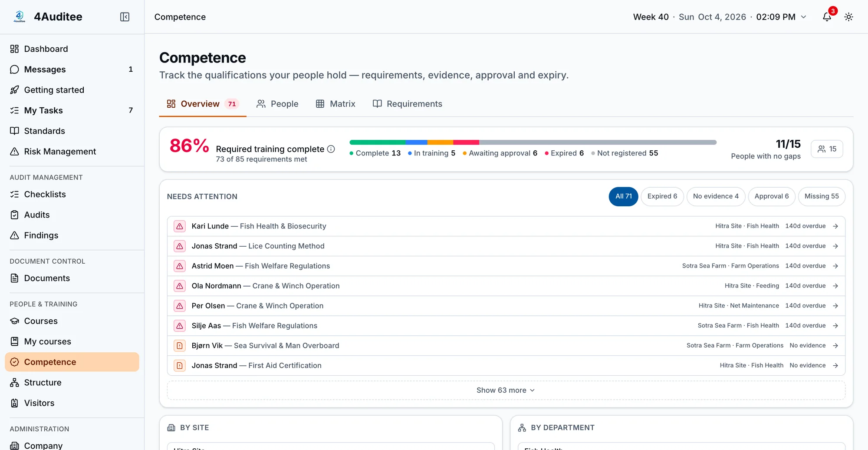Open arrow for Per Olsen Crane & Winch
The image size is (868, 450).
[835, 306]
